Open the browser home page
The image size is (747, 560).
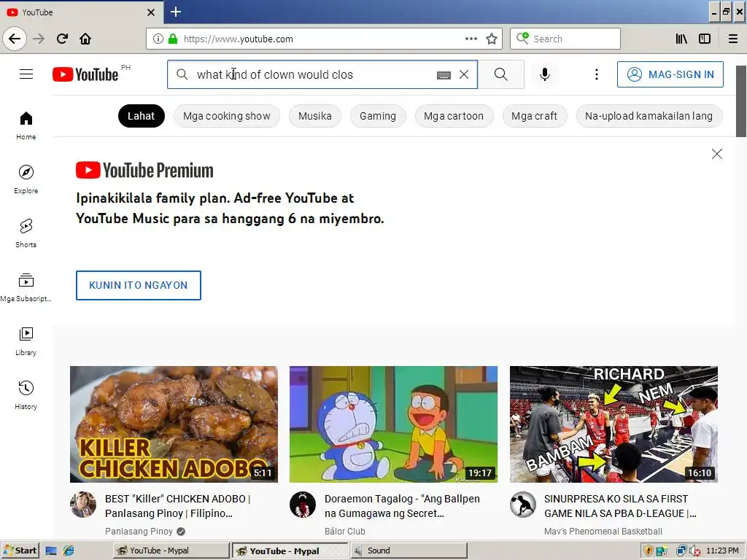85,39
